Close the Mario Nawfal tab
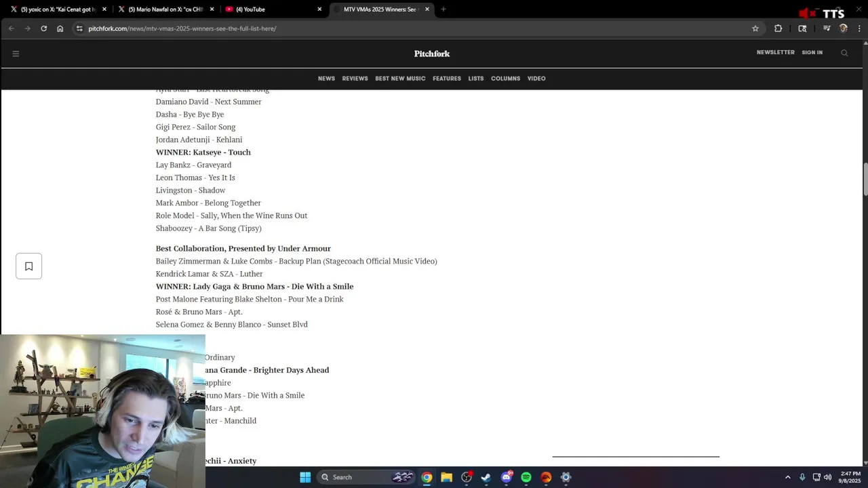This screenshot has width=868, height=488. point(212,9)
